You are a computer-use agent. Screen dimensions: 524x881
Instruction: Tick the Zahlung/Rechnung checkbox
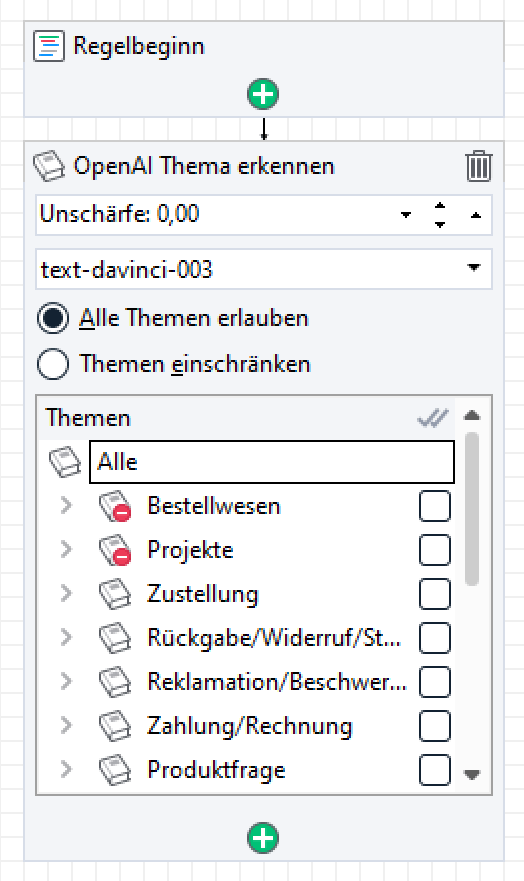pyautogui.click(x=435, y=726)
